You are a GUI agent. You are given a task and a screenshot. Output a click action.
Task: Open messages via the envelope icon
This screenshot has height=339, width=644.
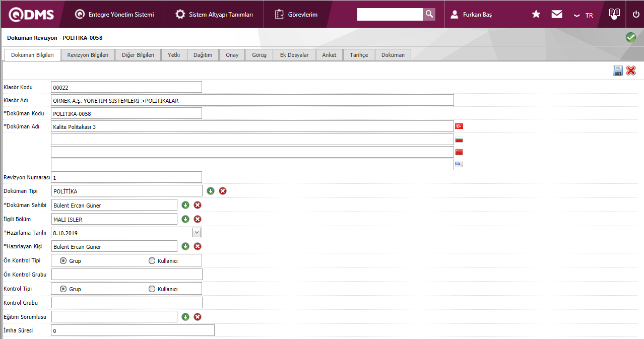click(557, 15)
